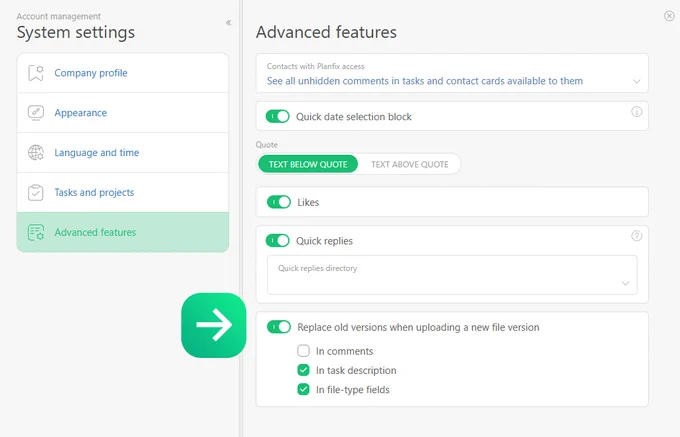The width and height of the screenshot is (680, 437).
Task: Click the Advanced features list-gear icon
Action: tap(36, 232)
